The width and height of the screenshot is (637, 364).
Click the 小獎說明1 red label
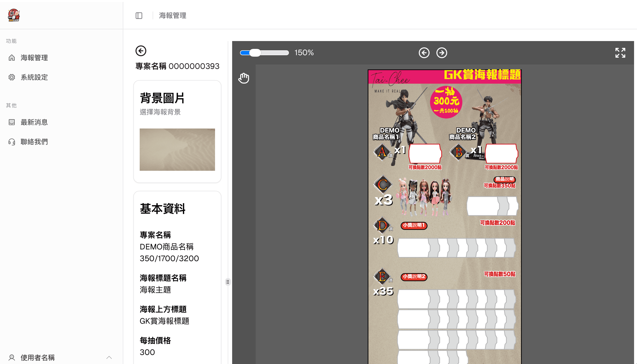[414, 225]
